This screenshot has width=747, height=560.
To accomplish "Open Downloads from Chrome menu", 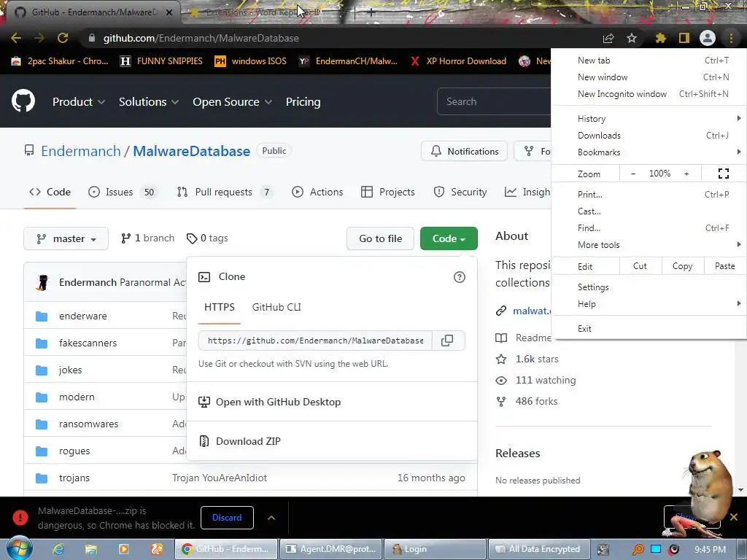I will coord(649,136).
